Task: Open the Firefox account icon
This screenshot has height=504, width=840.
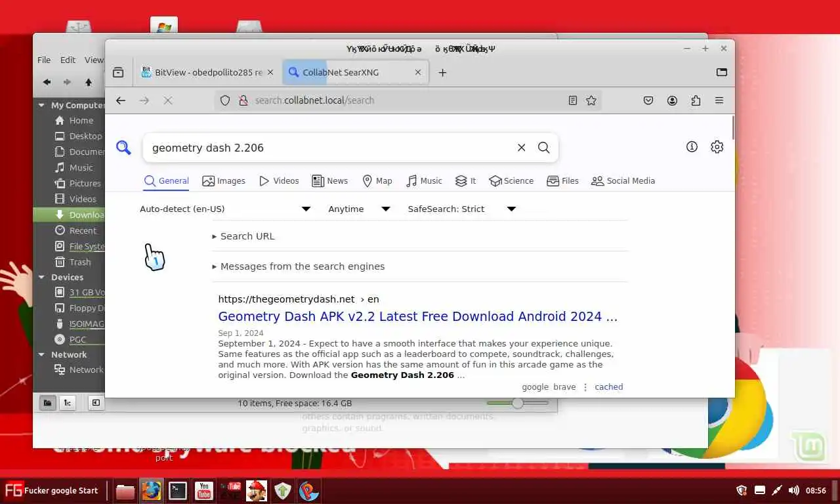Action: (x=672, y=100)
